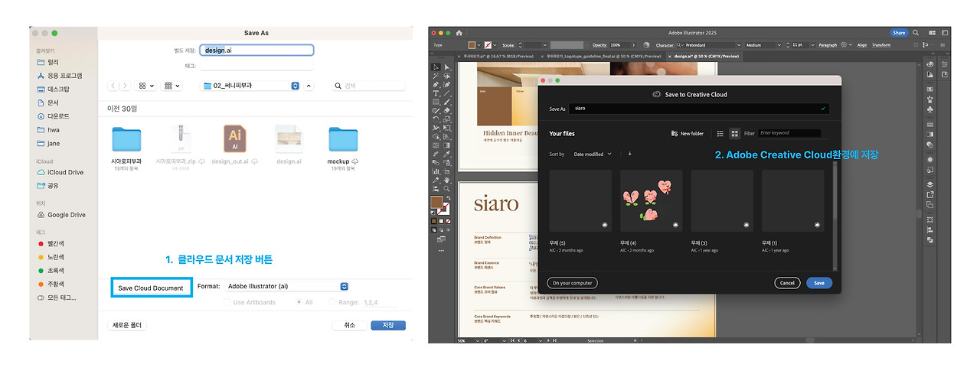Click the Home icon in Illustrator
Image resolution: width=980 pixels, height=374 pixels.
pos(459,33)
